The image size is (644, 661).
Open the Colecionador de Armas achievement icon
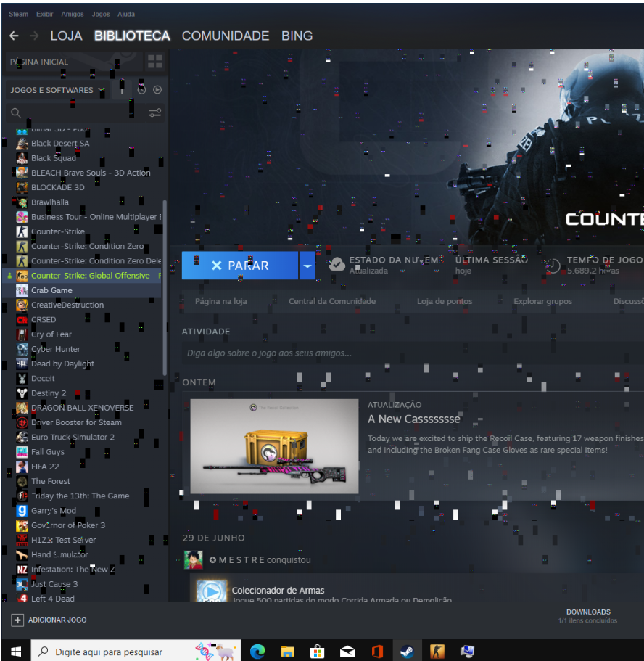(x=212, y=591)
